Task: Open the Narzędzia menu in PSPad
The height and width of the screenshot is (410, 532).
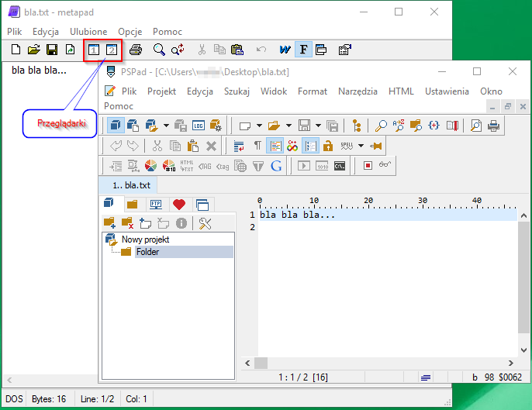Action: pyautogui.click(x=358, y=91)
